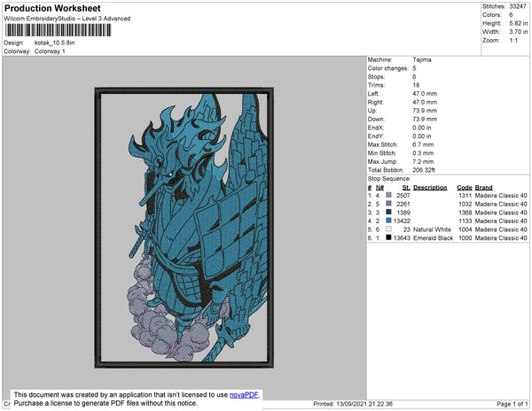
Task: Select the light purple swatch in stop 1
Action: [389, 195]
